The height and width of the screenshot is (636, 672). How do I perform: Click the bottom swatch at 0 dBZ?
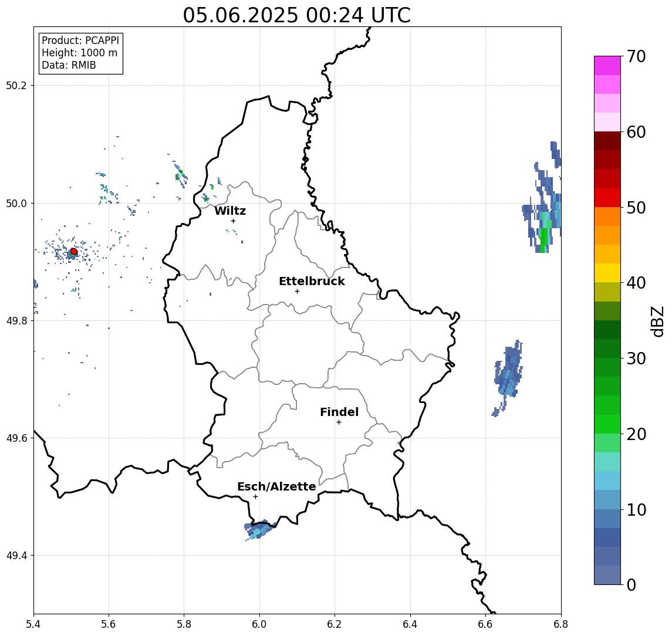(607, 575)
